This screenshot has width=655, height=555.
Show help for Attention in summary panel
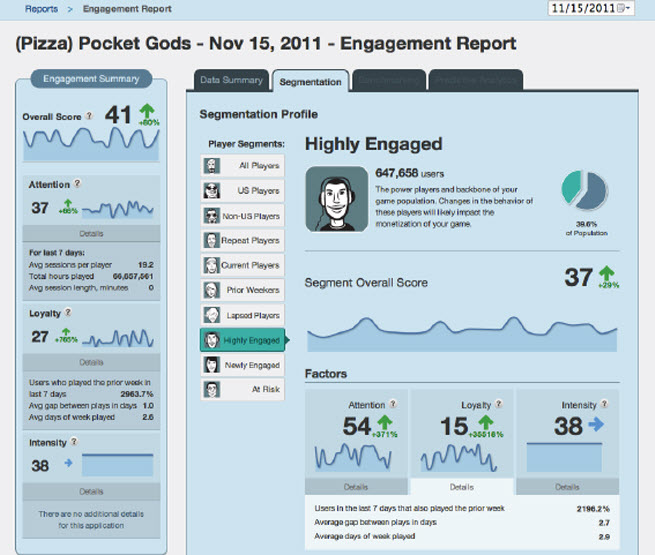77,183
